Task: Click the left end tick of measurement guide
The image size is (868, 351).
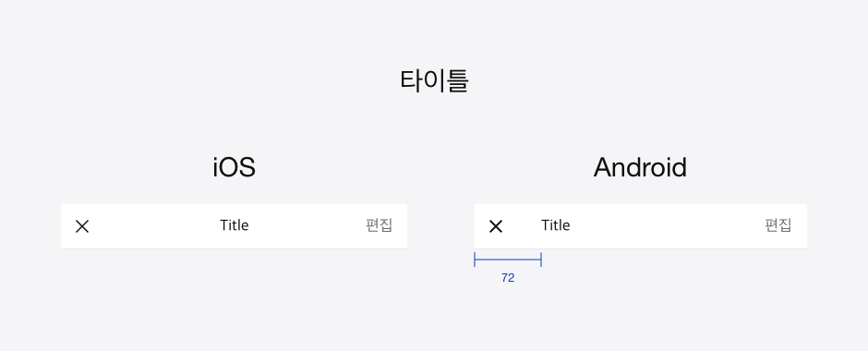Action: point(475,260)
